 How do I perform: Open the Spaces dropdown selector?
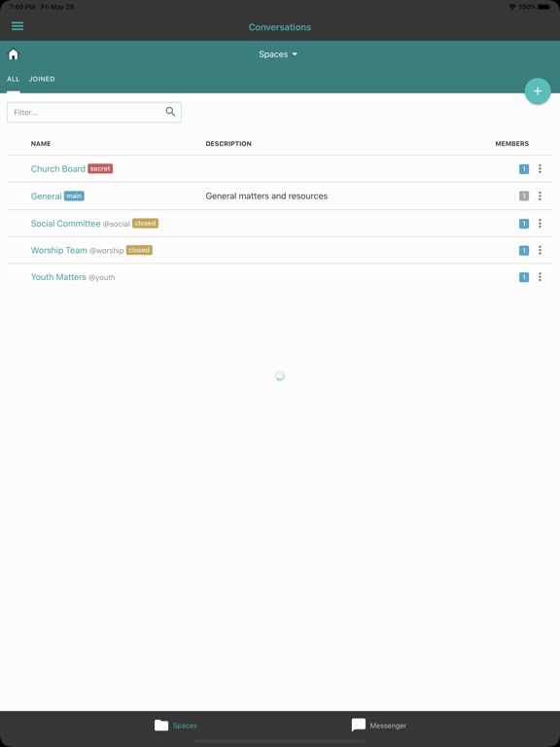pyautogui.click(x=278, y=54)
